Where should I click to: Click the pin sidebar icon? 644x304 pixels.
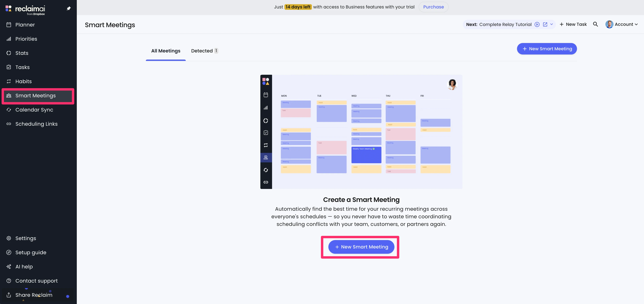click(69, 8)
